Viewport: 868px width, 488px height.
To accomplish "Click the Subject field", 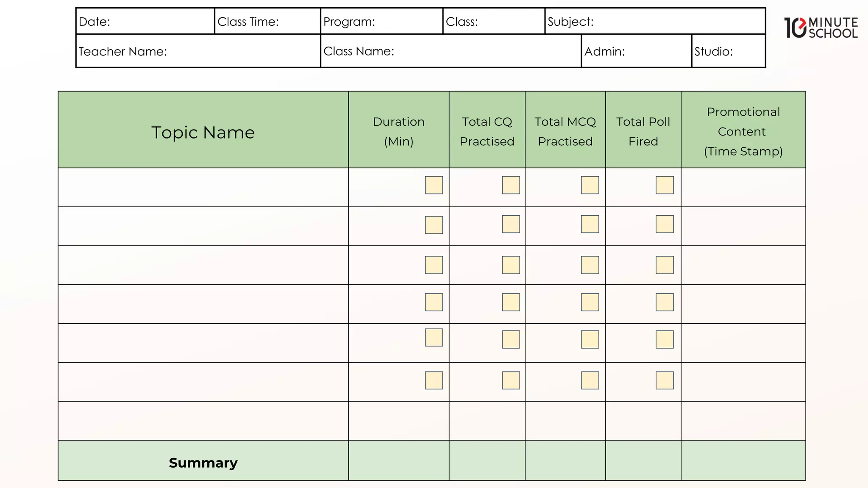I will [678, 22].
